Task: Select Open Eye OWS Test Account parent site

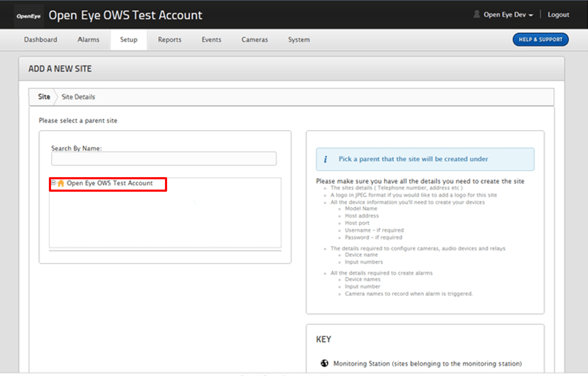Action: tap(109, 183)
